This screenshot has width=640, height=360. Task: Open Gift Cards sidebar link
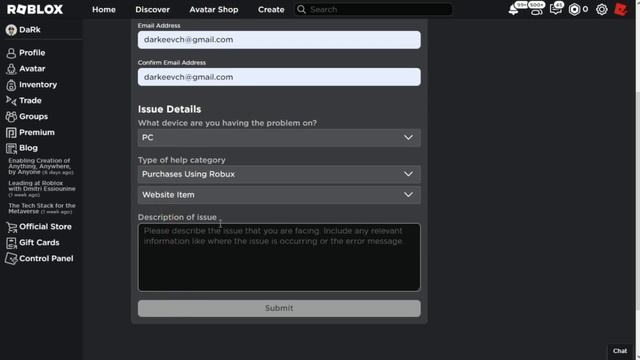(x=39, y=242)
